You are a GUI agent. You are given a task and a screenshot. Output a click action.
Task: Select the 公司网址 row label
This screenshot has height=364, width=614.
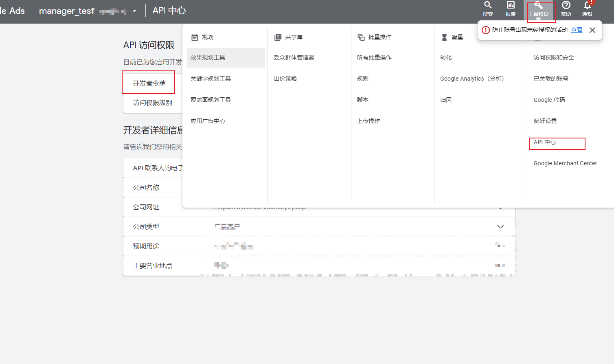[x=146, y=207]
